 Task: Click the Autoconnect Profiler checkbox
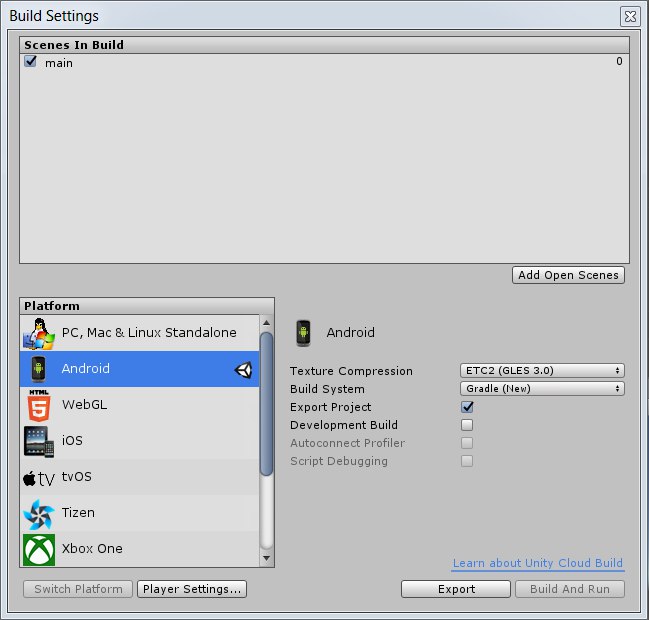click(467, 443)
